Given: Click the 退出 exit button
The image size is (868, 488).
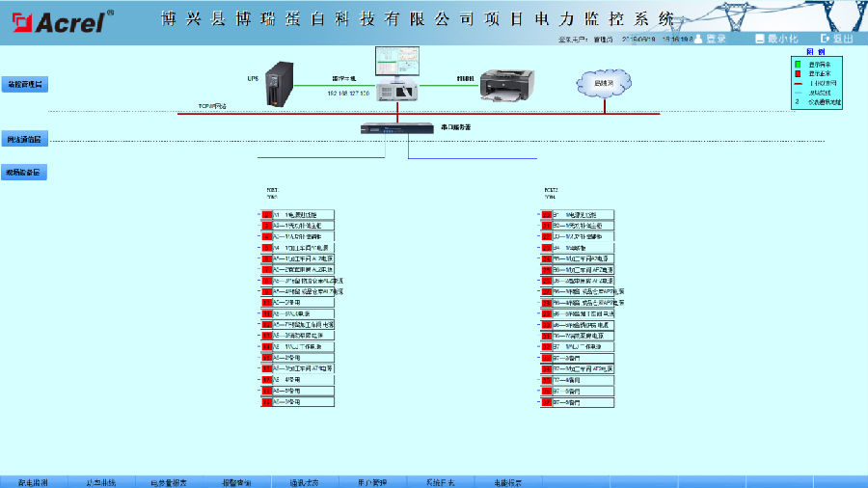Looking at the screenshot, I should 843,39.
